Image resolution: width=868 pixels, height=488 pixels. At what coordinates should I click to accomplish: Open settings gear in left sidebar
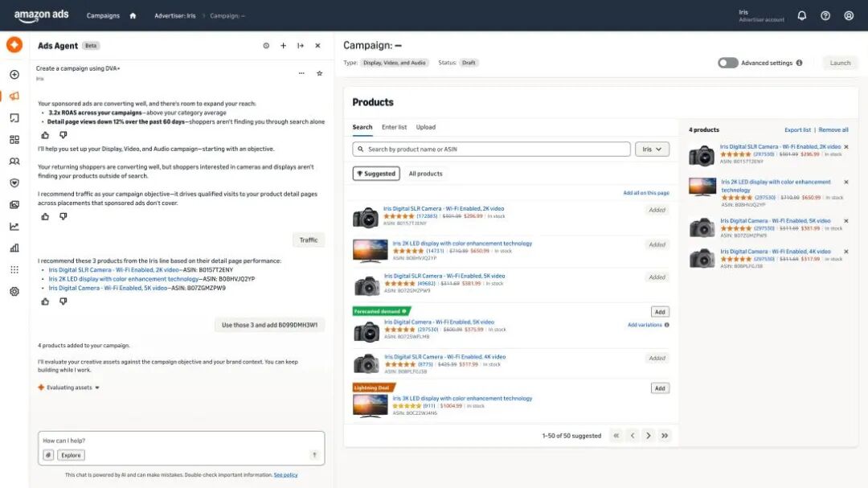point(14,291)
